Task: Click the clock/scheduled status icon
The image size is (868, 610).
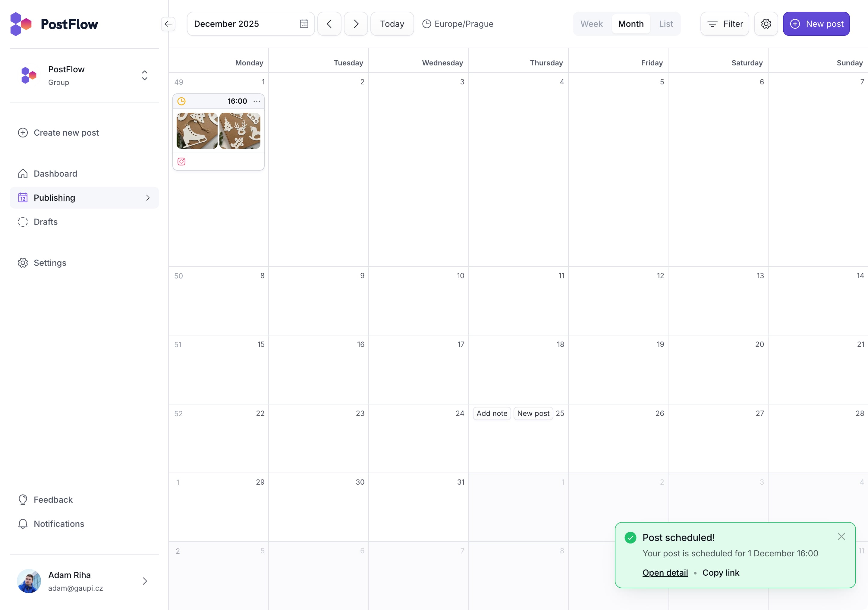Action: [x=181, y=101]
